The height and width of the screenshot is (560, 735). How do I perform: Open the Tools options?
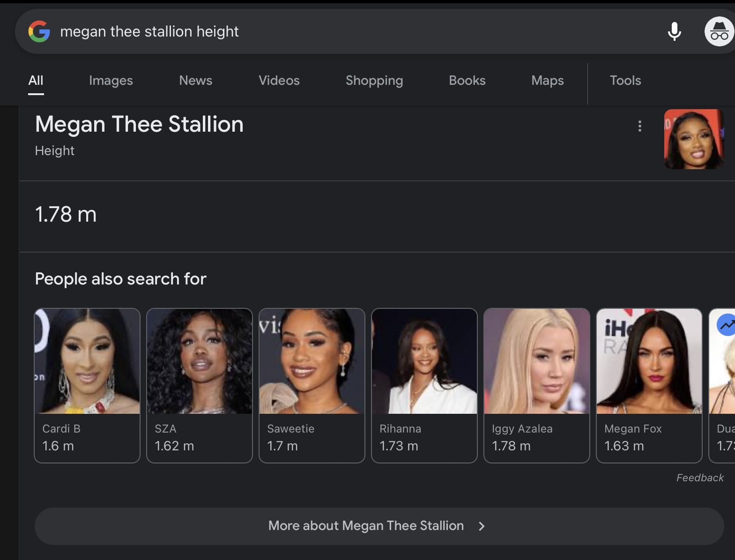click(x=625, y=81)
